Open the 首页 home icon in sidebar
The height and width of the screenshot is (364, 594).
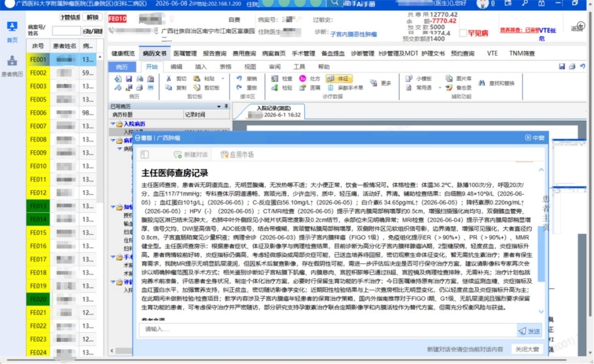pos(12,27)
